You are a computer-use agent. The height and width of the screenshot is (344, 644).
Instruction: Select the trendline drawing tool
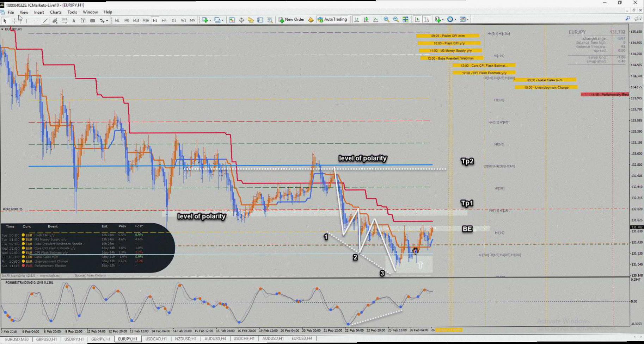(x=45, y=21)
